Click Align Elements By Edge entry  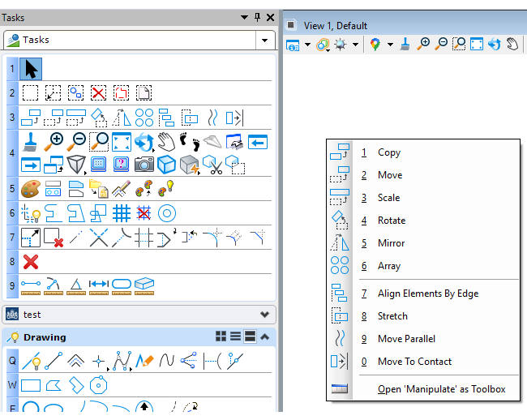(427, 294)
